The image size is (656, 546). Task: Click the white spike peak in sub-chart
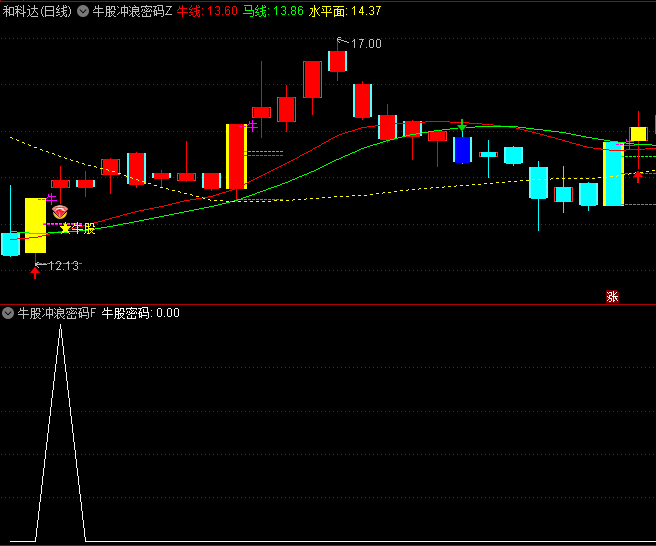(61, 327)
